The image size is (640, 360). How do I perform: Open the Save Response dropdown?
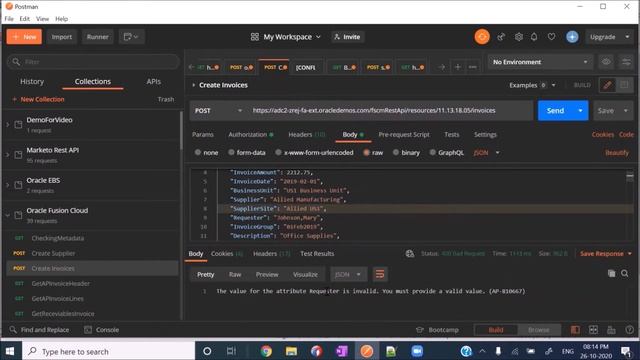[x=606, y=253]
